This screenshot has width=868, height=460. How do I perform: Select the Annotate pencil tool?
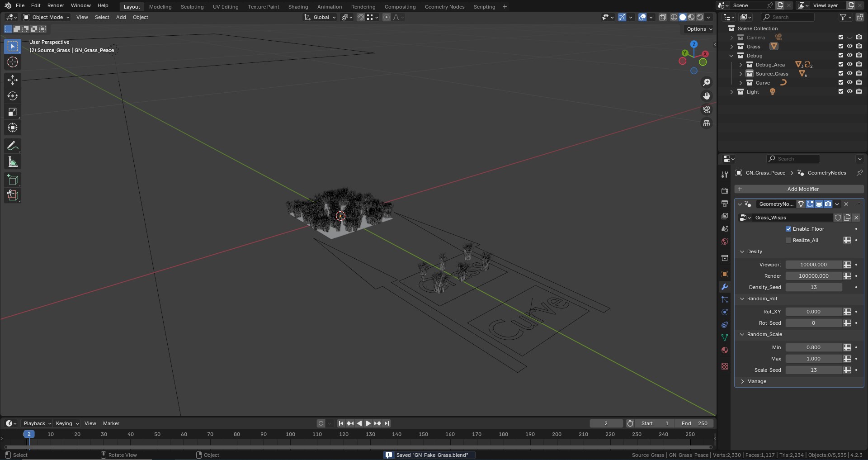point(13,146)
